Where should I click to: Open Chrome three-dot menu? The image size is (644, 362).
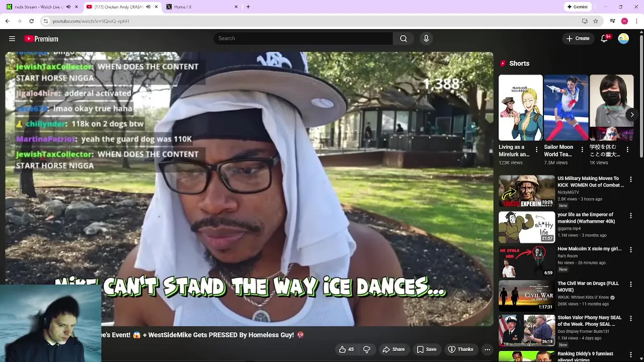[x=637, y=21]
